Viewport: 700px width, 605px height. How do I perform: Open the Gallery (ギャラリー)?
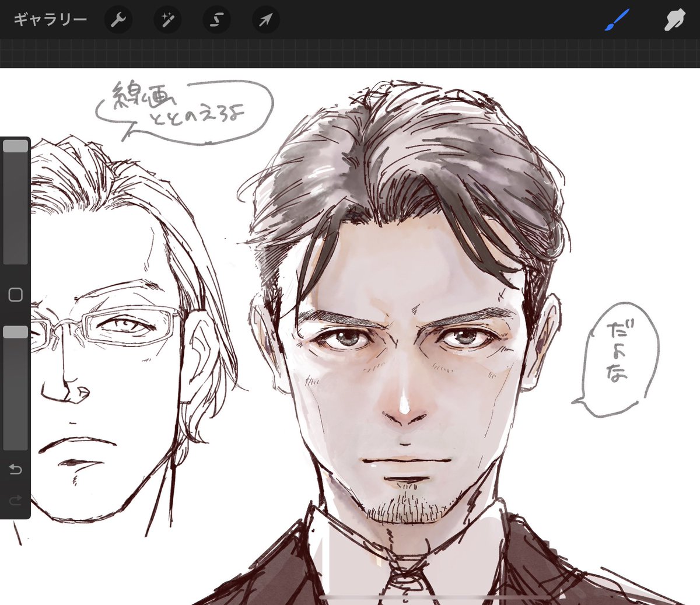[x=50, y=20]
